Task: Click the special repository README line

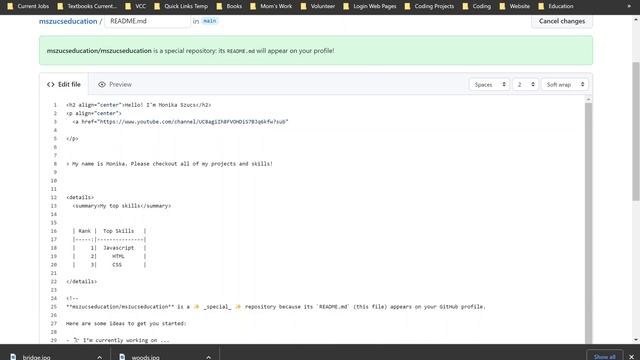Action: [x=276, y=307]
